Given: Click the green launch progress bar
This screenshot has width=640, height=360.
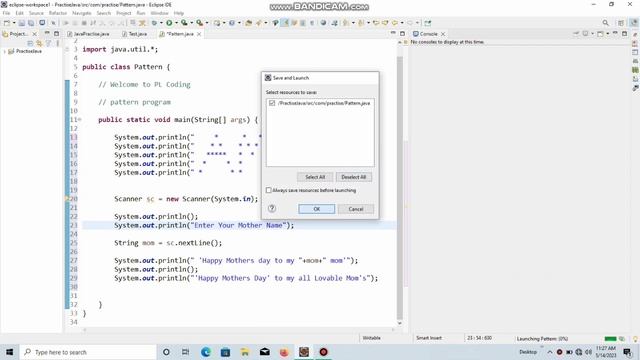Looking at the screenshot, I should pyautogui.click(x=611, y=338).
